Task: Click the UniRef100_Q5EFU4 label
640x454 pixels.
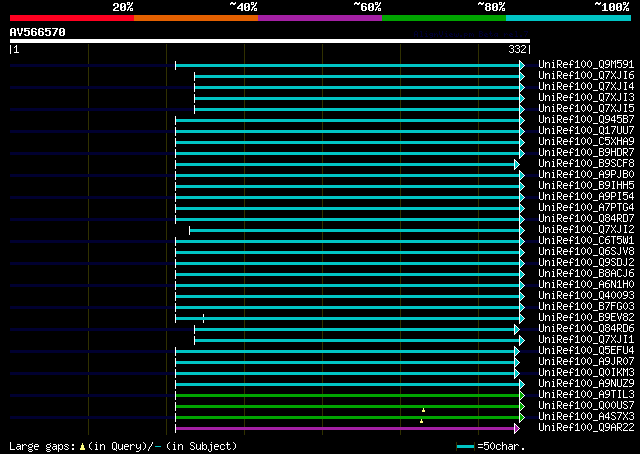Action: tap(586, 350)
